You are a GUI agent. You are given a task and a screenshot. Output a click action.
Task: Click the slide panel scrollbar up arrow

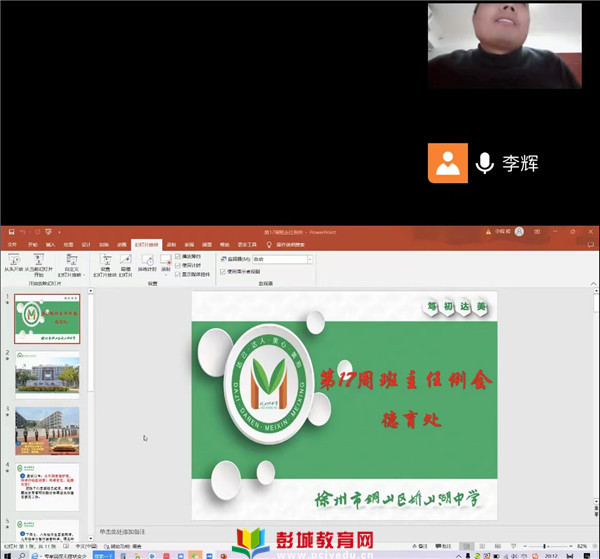click(x=91, y=291)
